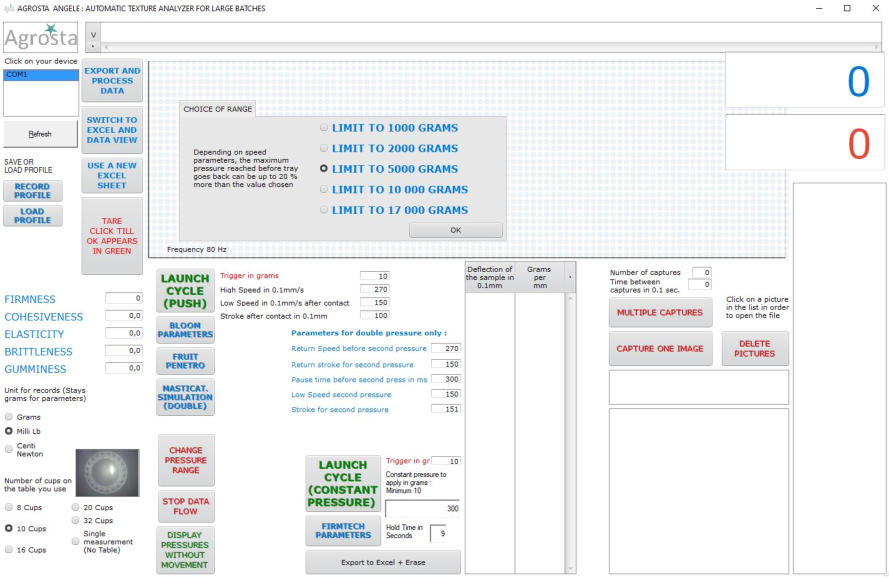The height and width of the screenshot is (578, 889).
Task: Click the Tare button
Action: [112, 236]
